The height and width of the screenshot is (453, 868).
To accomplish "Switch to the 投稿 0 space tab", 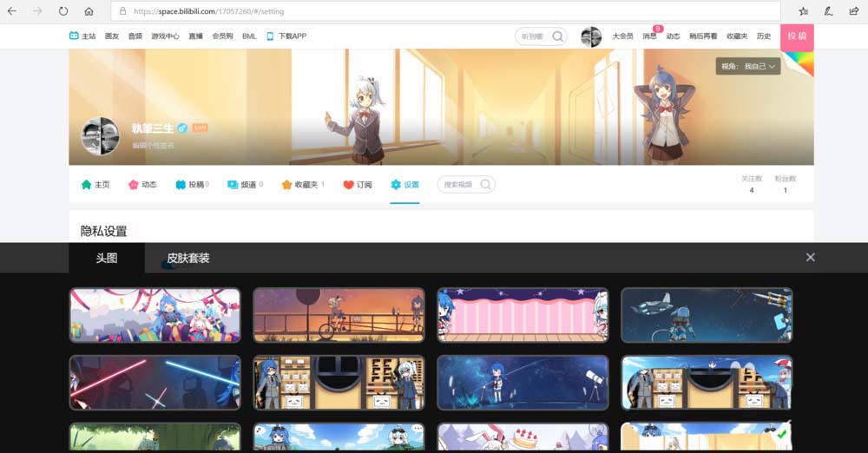I will click(192, 185).
